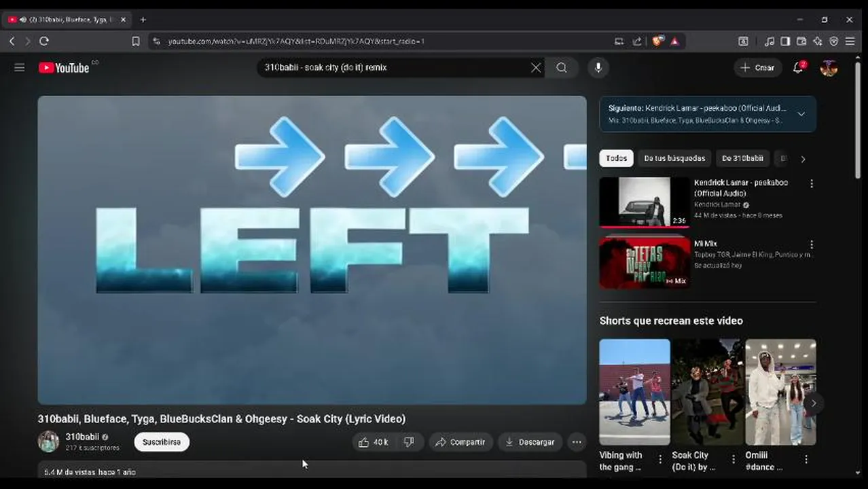Expand the Siguiente mix playlist panel
The image size is (868, 489).
click(801, 114)
